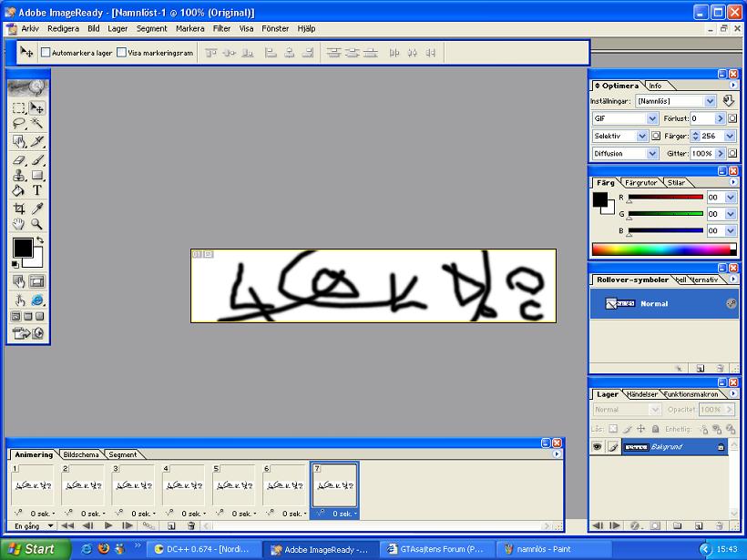Image resolution: width=747 pixels, height=560 pixels.
Task: Select the Clone Stamp tool
Action: [x=19, y=175]
